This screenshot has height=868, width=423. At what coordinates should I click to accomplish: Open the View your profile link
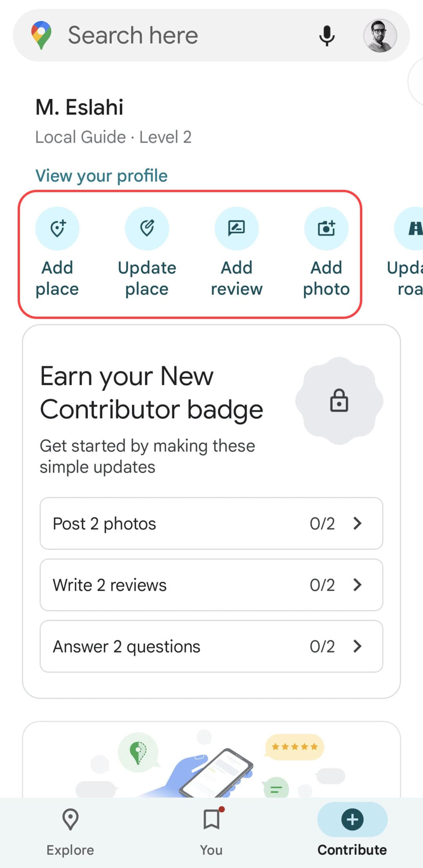pos(102,175)
